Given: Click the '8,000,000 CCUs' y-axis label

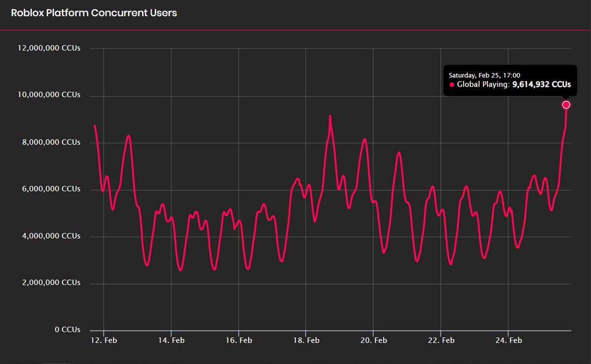Looking at the screenshot, I should (x=51, y=142).
